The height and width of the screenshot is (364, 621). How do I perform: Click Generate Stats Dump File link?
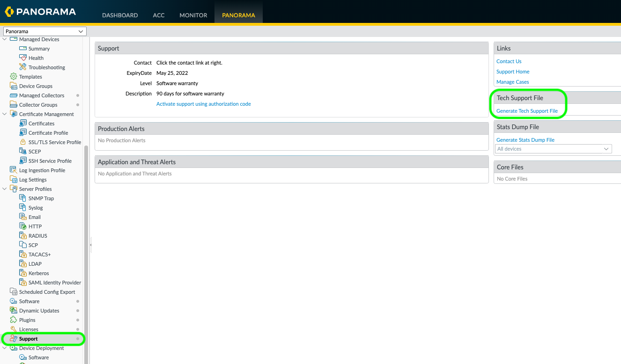(x=525, y=140)
